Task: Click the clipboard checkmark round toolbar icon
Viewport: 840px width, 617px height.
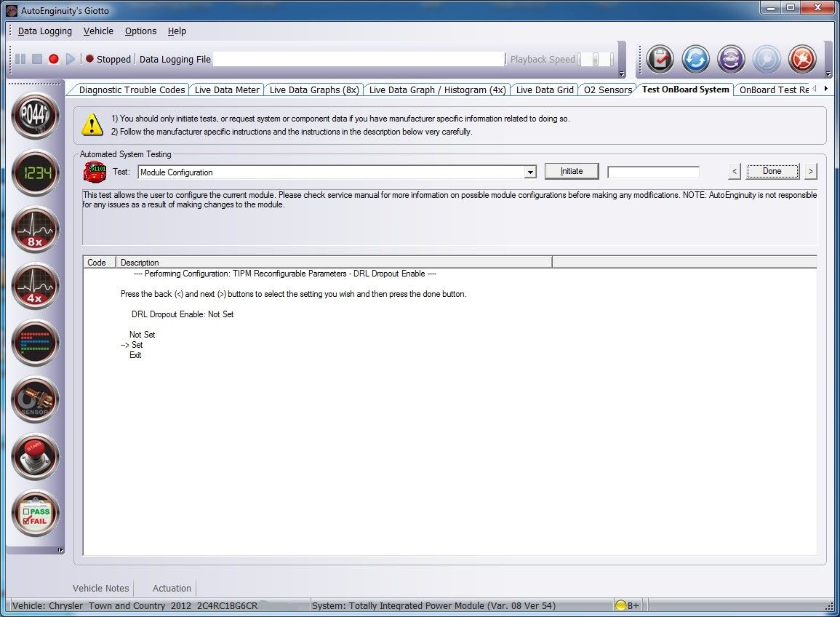Action: (x=660, y=59)
